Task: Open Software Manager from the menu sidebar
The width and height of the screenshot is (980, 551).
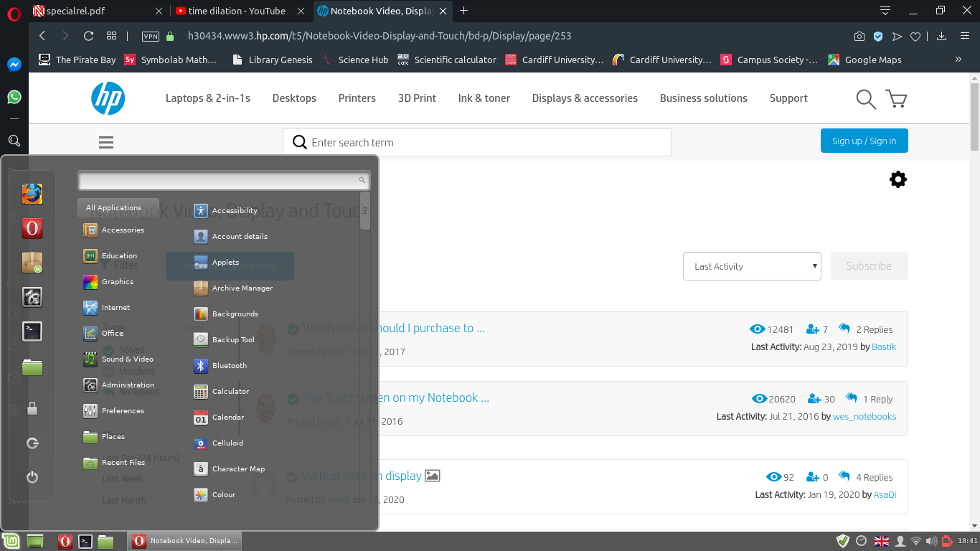Action: 32,262
